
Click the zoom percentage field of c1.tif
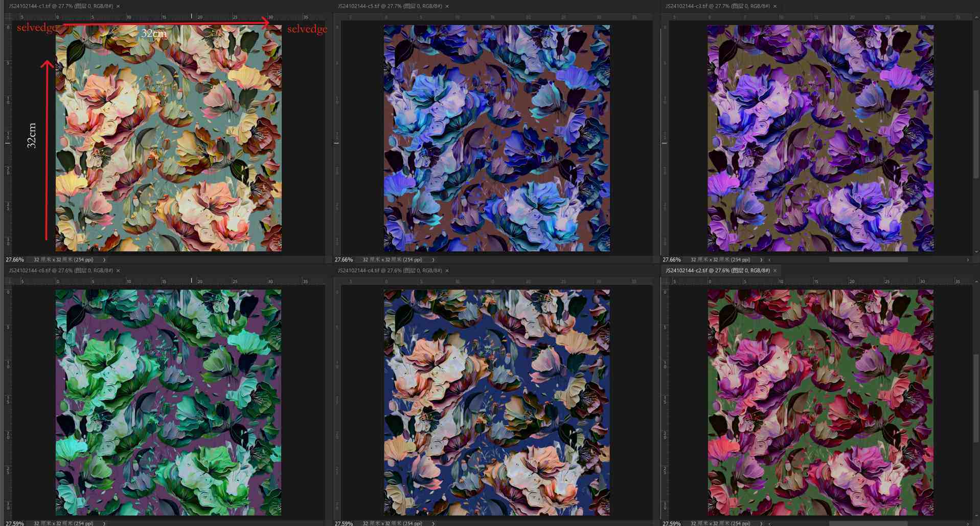click(x=15, y=259)
